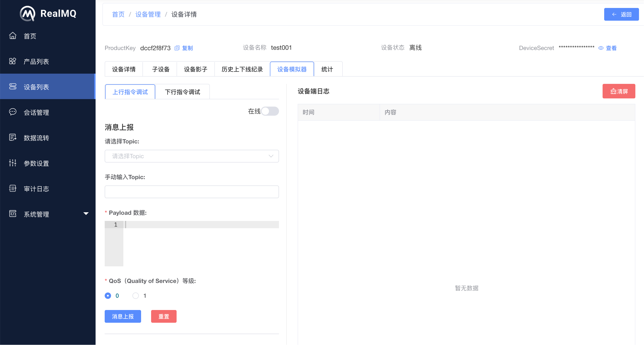Viewport: 644px width, 345px height.
Task: Select QoS level 0 radio button
Action: [108, 296]
